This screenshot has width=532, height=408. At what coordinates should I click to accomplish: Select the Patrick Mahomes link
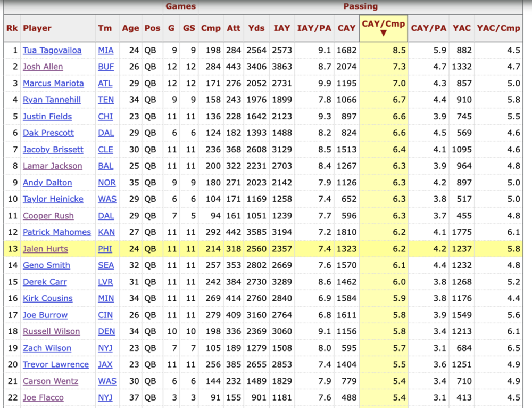click(56, 232)
